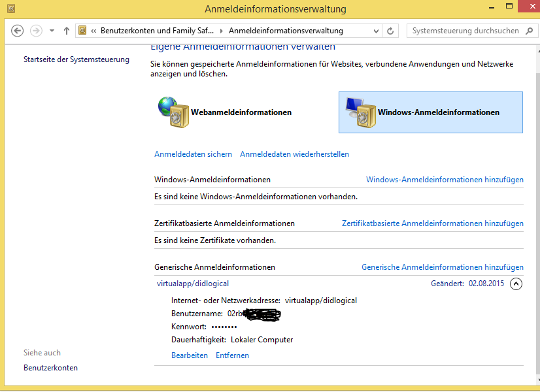Open Benutzerkonten from Siehe auch
The height and width of the screenshot is (392, 540).
pyautogui.click(x=50, y=367)
